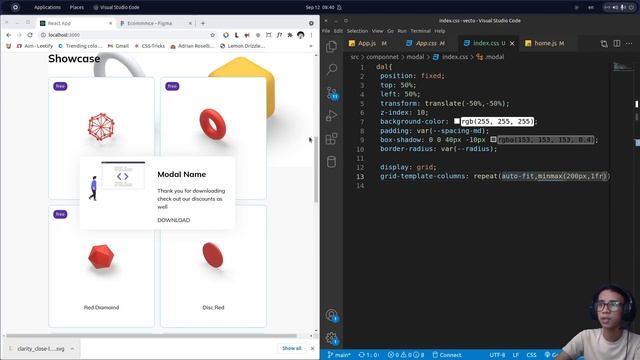The width and height of the screenshot is (640, 360).
Task: Click the localhost address bar
Action: pyautogui.click(x=127, y=35)
